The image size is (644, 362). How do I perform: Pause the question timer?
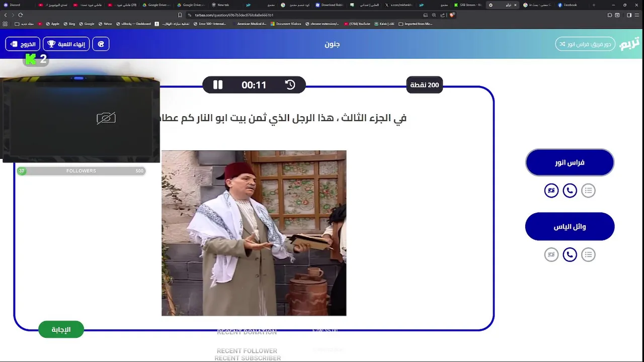coord(218,85)
